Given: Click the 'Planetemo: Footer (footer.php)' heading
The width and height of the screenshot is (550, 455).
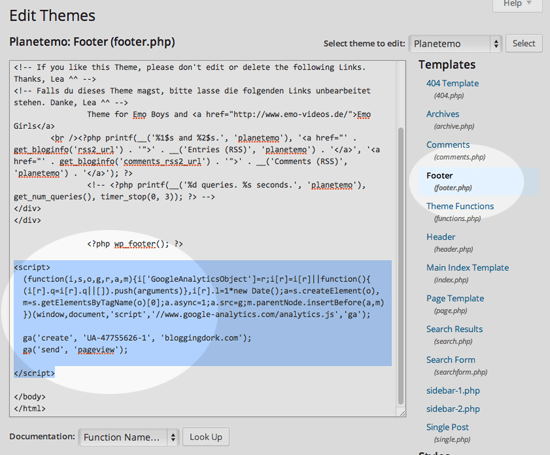Looking at the screenshot, I should [x=92, y=42].
